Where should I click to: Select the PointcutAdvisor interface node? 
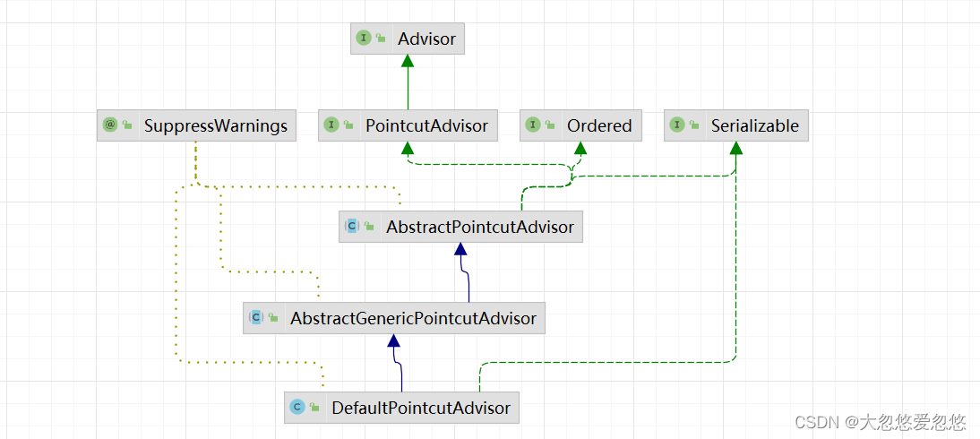coord(408,125)
